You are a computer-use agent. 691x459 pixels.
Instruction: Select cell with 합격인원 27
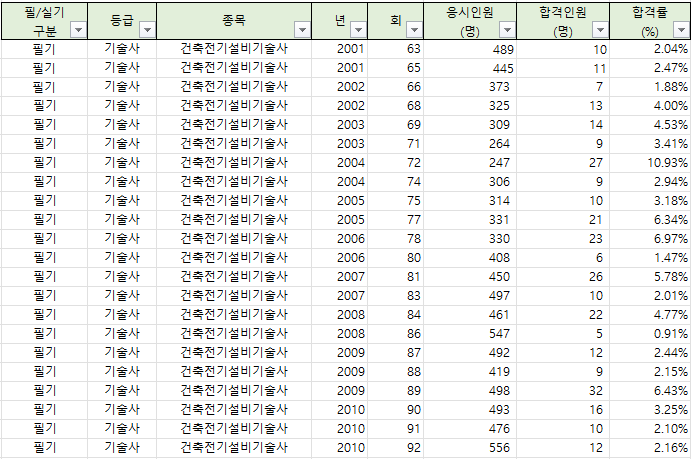point(563,163)
